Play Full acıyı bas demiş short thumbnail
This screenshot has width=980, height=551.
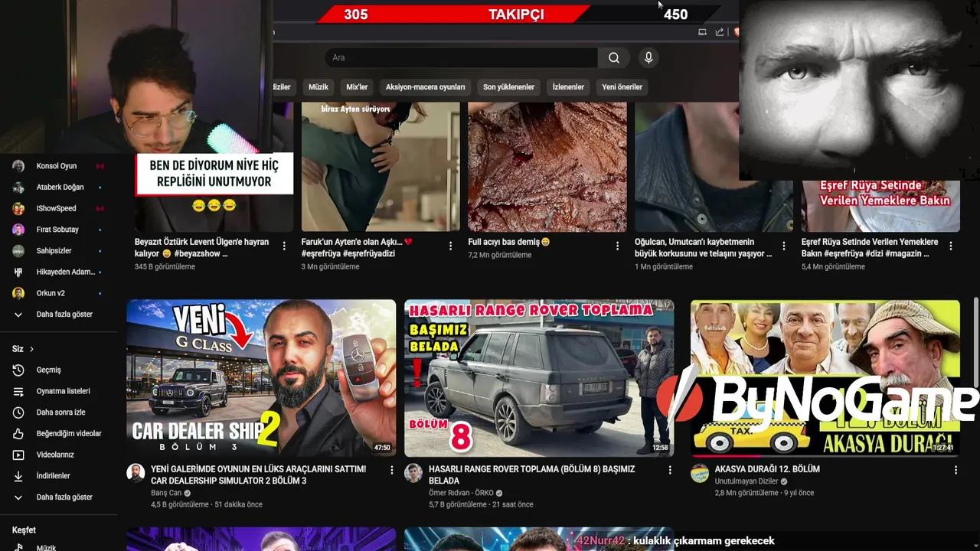547,167
